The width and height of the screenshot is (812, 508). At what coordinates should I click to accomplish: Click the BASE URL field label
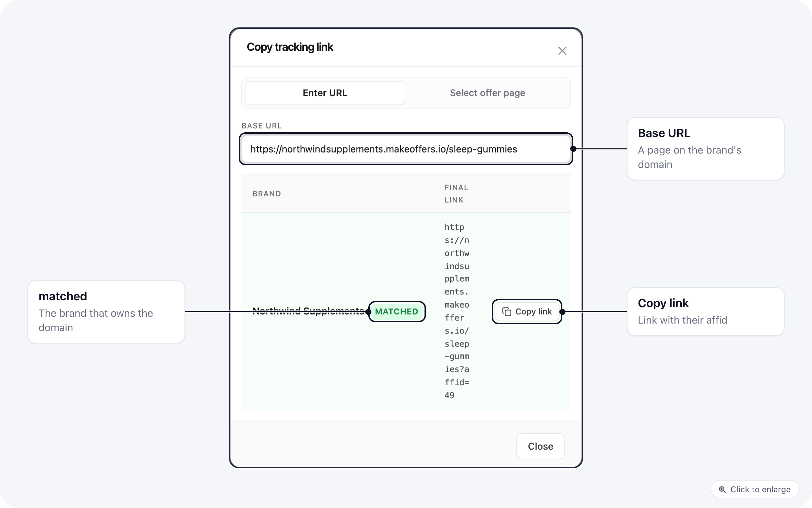[261, 126]
